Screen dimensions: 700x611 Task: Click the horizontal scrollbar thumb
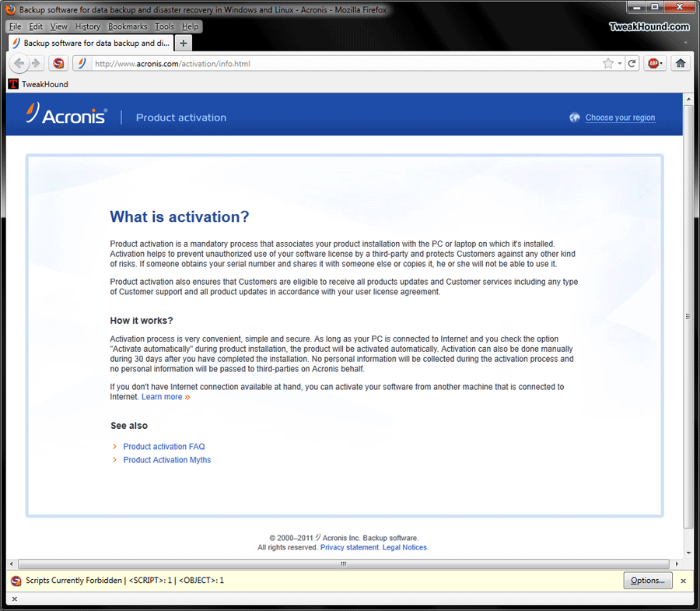pos(343,564)
